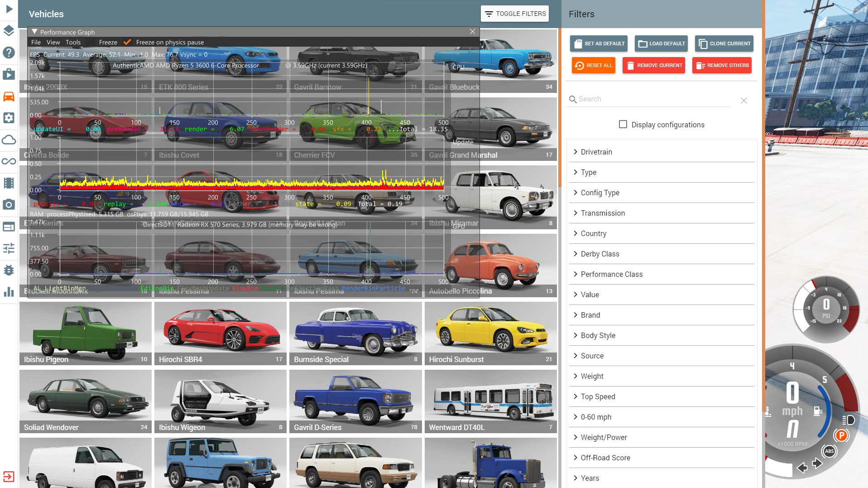The width and height of the screenshot is (868, 488).
Task: Click the Freeze option in graph toolbar
Action: click(x=108, y=42)
